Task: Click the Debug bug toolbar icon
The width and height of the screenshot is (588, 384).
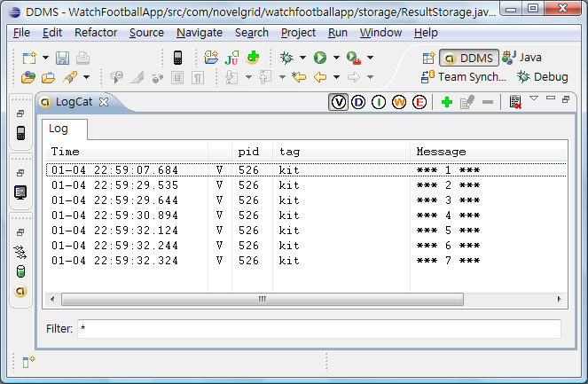Action: coord(286,58)
